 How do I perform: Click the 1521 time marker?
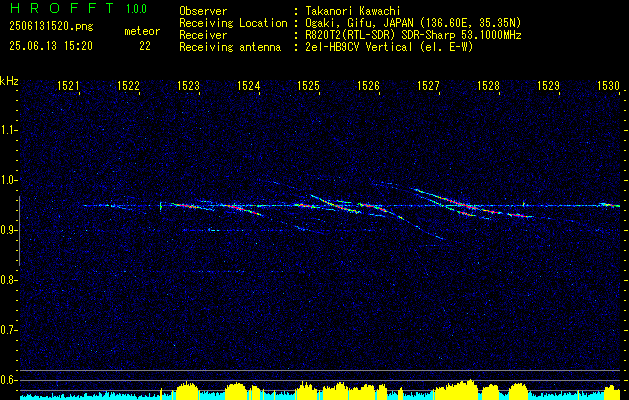coord(68,85)
